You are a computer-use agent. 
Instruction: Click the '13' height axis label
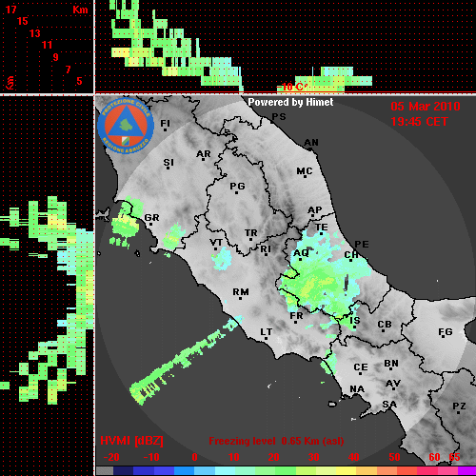click(x=35, y=33)
